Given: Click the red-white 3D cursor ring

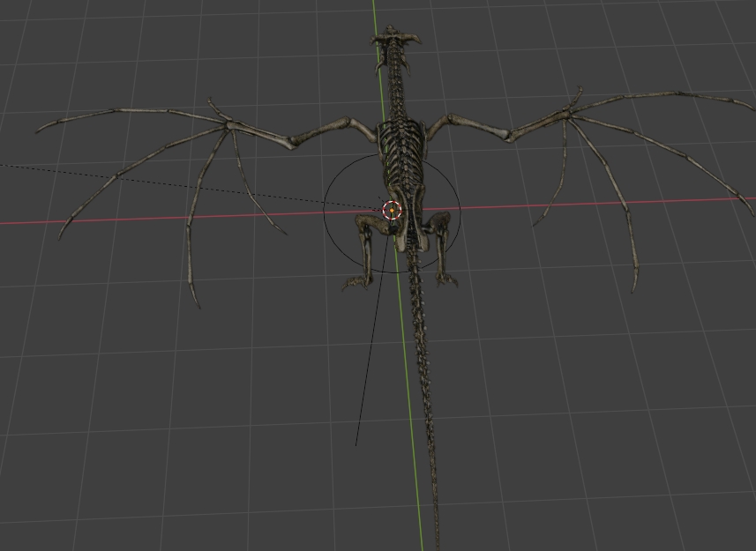Looking at the screenshot, I should click(392, 211).
